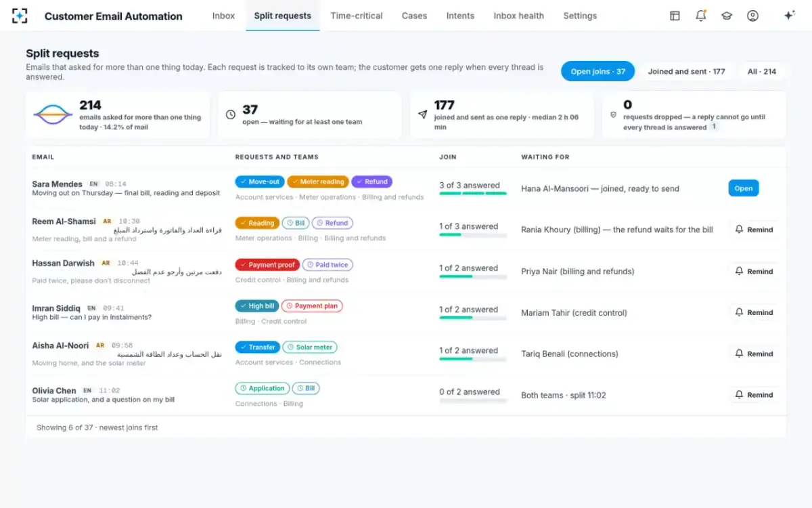
Task: Click 'Showing 6 of 37' footer text
Action: click(97, 427)
